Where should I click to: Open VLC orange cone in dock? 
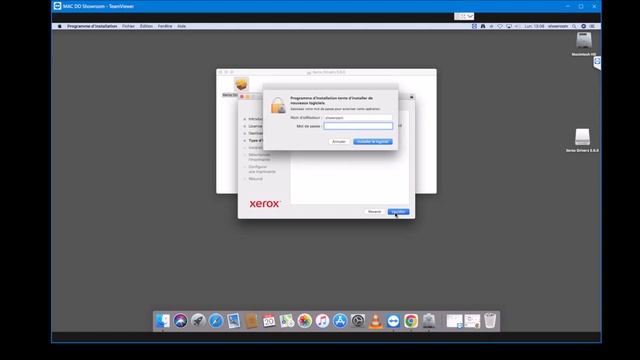point(376,321)
